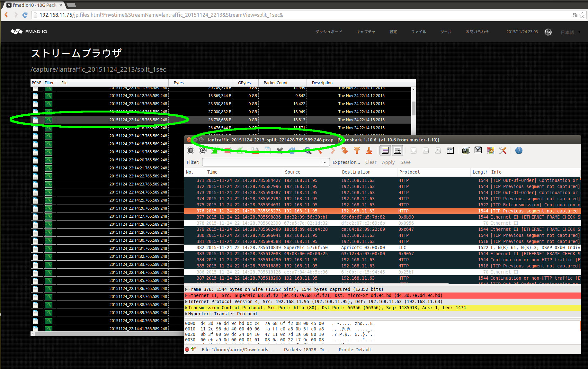The height and width of the screenshot is (369, 588).
Task: Stop the running capture
Action: coord(227,150)
